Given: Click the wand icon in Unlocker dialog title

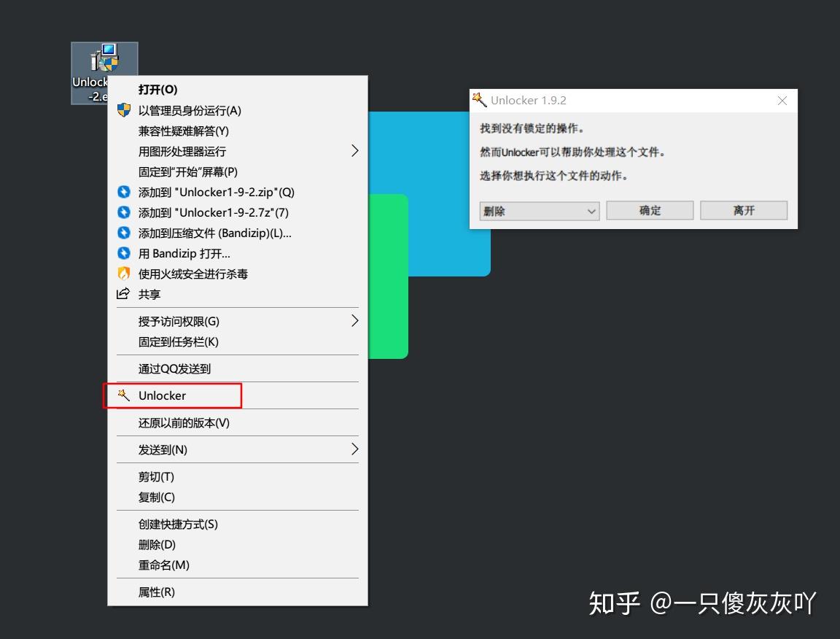Looking at the screenshot, I should click(480, 100).
